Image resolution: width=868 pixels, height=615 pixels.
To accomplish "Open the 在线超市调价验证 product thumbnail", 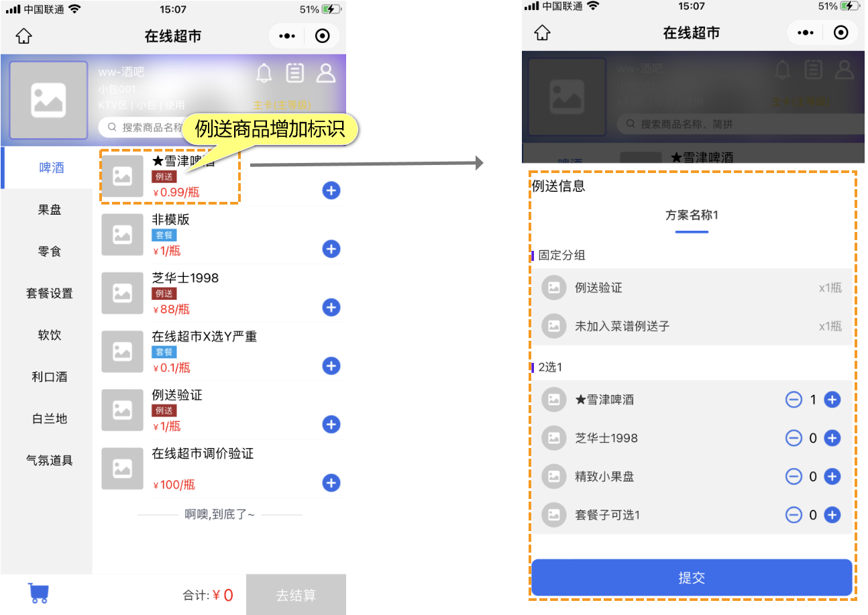I will (x=122, y=469).
